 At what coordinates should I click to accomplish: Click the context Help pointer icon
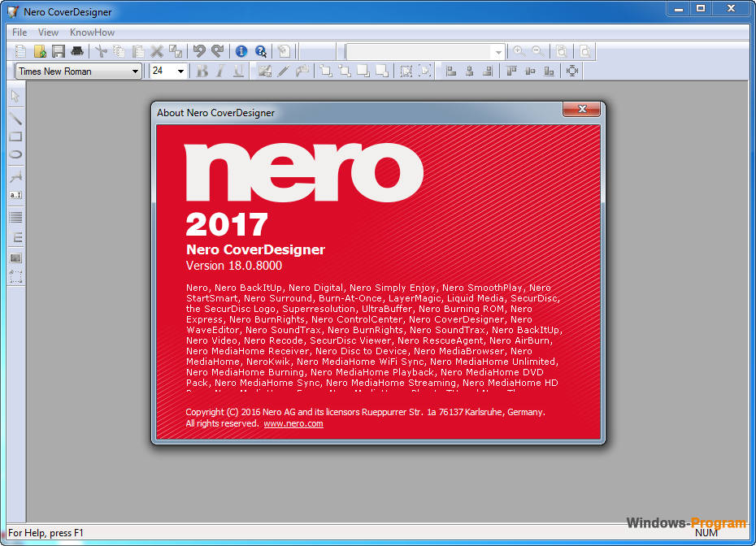[261, 51]
